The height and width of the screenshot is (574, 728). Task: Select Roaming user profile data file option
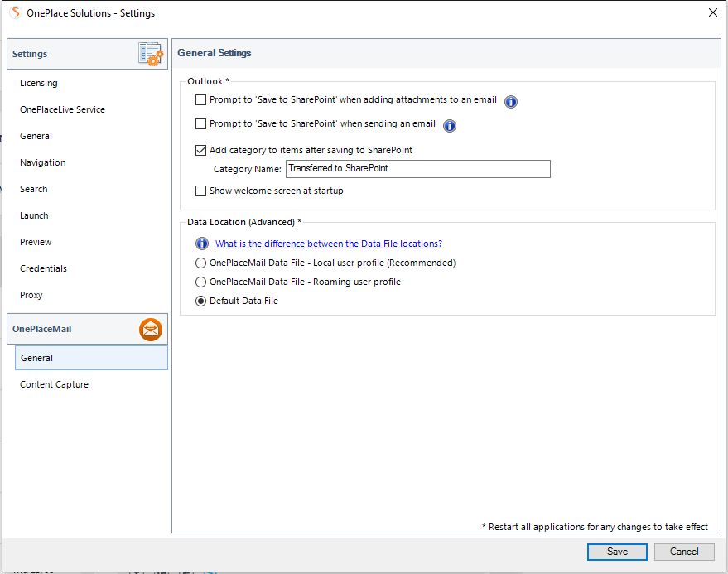pos(200,282)
